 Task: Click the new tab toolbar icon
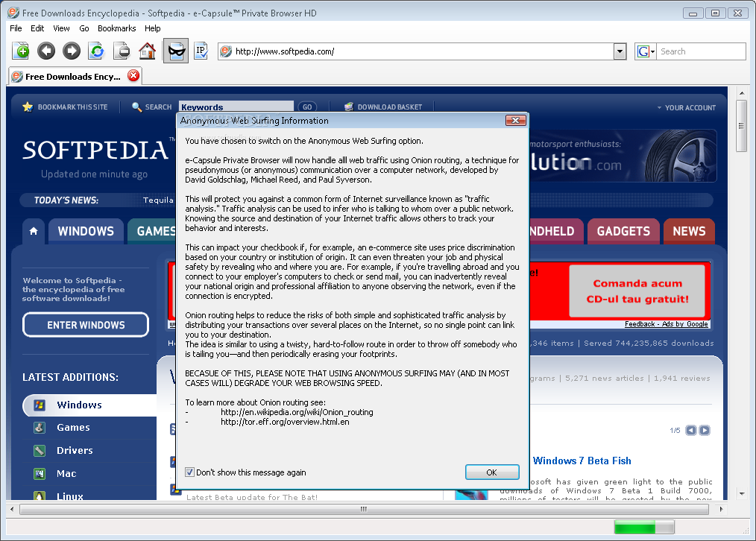pyautogui.click(x=21, y=51)
